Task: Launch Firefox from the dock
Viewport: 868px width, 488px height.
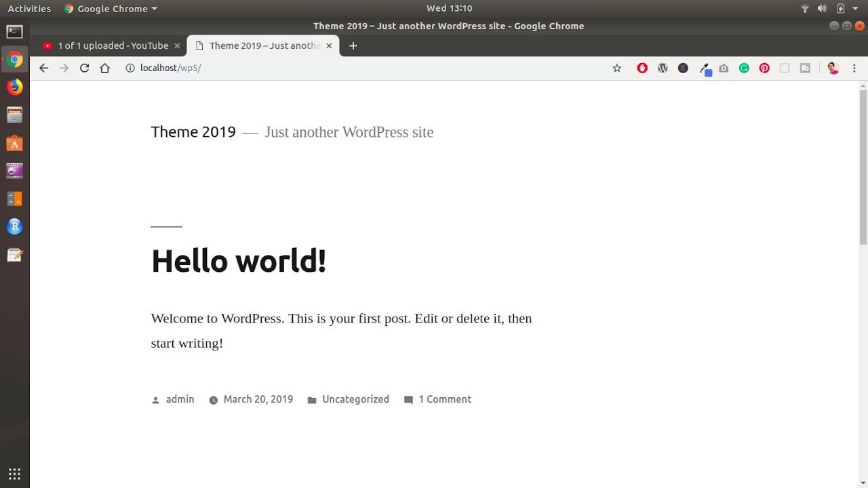Action: [x=14, y=87]
